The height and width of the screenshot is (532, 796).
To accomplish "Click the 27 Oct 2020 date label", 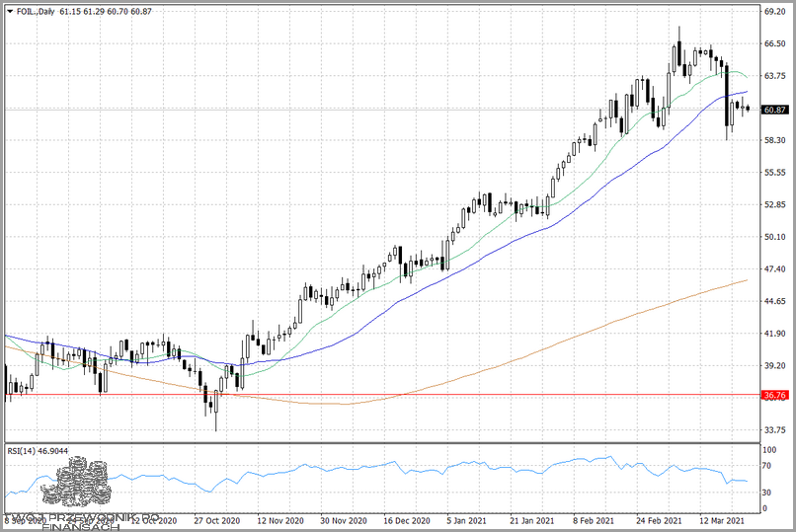I will point(215,519).
